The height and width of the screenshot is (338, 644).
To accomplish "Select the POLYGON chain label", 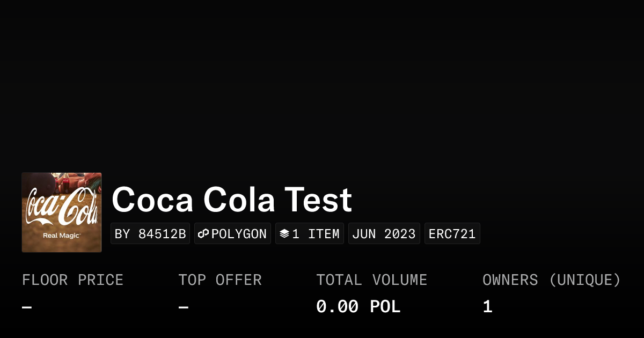I will click(x=239, y=234).
